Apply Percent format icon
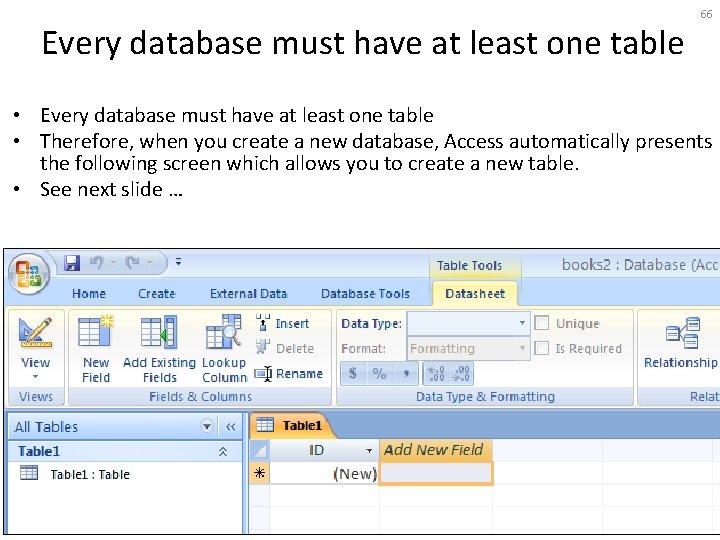 click(x=379, y=373)
